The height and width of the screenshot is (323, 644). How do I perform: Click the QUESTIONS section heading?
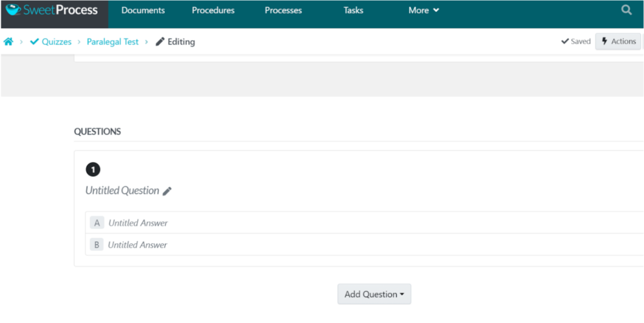(97, 132)
